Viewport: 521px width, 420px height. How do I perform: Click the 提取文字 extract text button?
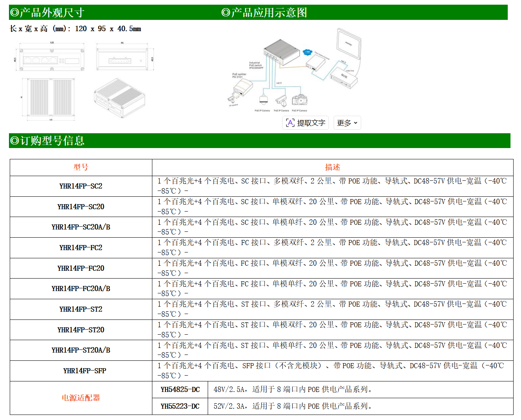(x=306, y=123)
